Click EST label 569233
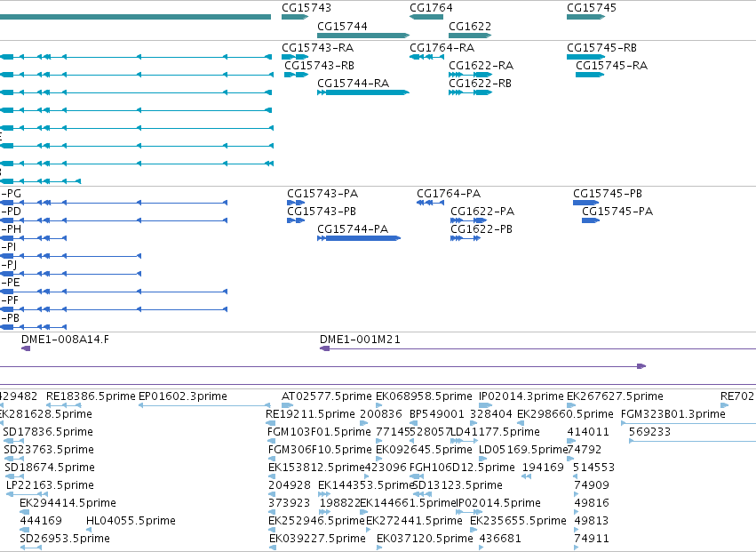756x552 pixels. 650,432
